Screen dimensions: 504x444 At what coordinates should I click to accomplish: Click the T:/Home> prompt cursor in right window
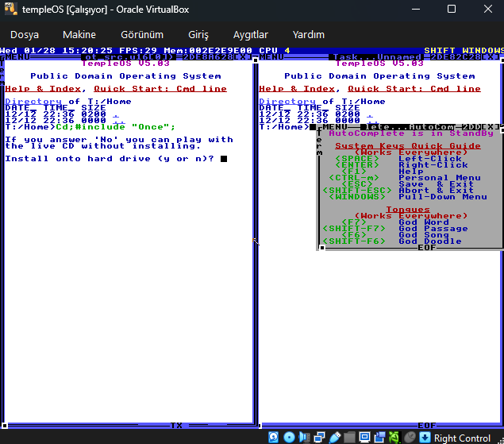point(313,127)
